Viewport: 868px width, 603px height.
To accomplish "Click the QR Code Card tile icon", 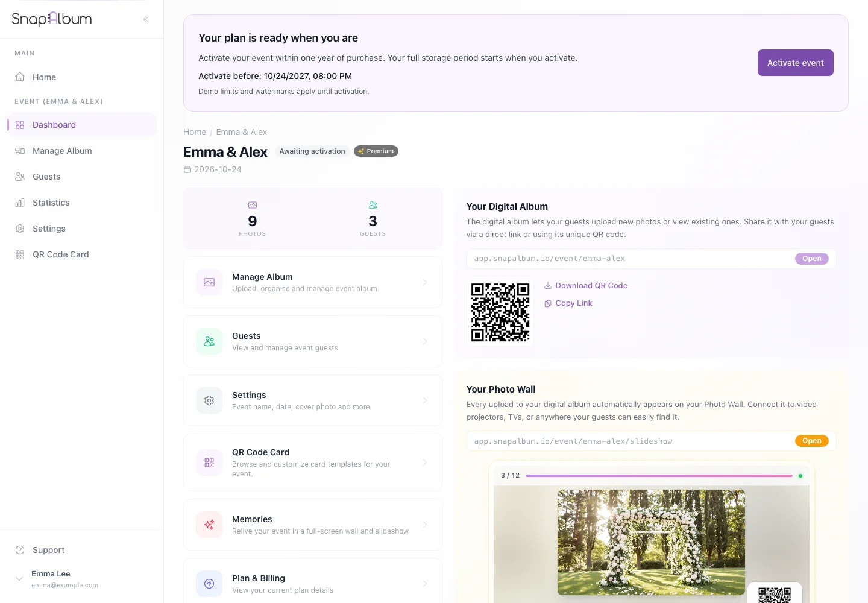I will [209, 463].
